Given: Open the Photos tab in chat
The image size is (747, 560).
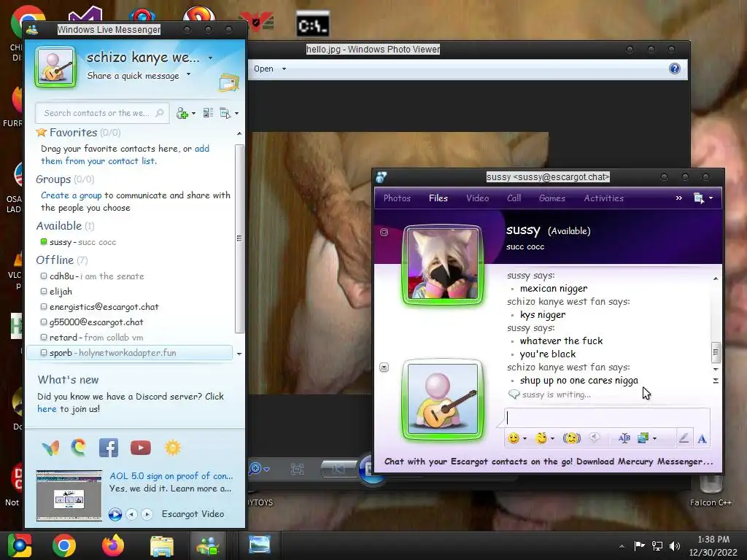Looking at the screenshot, I should (x=397, y=198).
